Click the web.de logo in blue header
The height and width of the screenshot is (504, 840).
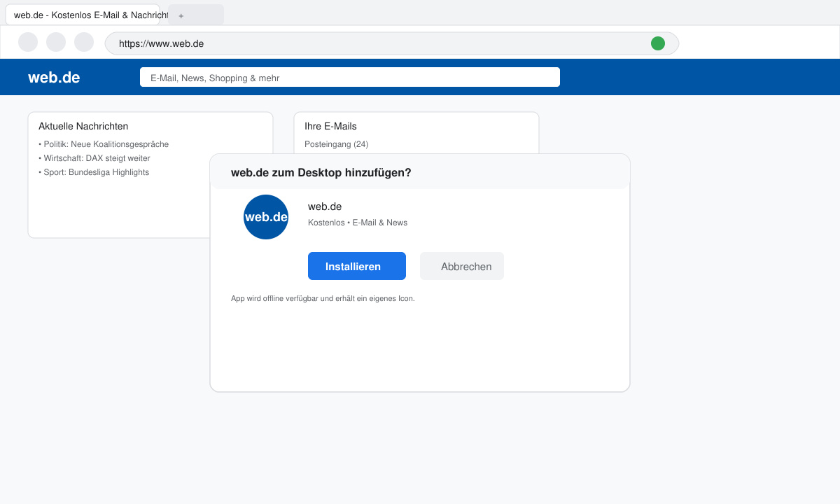54,78
